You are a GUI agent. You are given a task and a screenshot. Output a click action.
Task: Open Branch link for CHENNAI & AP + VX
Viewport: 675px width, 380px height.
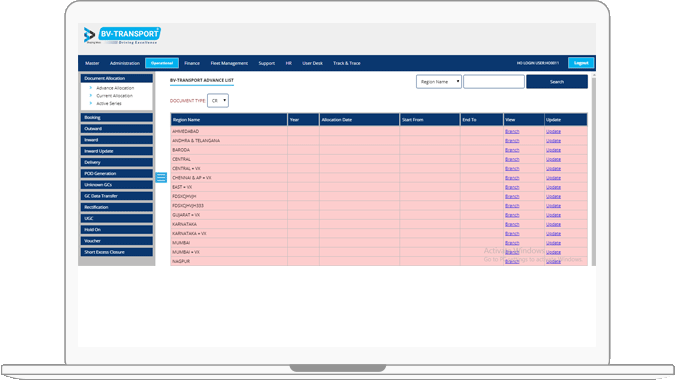pos(512,178)
